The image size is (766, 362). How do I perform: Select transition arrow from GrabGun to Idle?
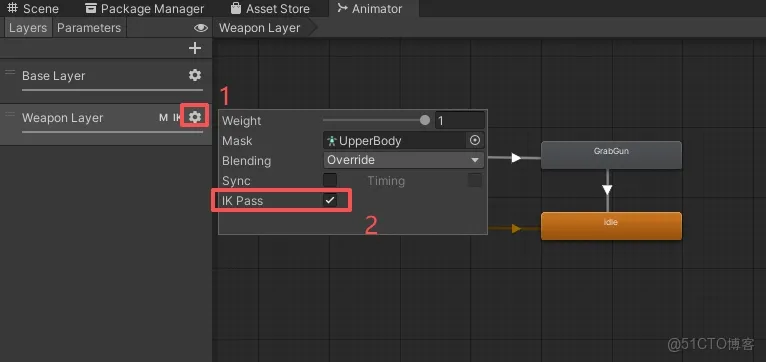607,190
